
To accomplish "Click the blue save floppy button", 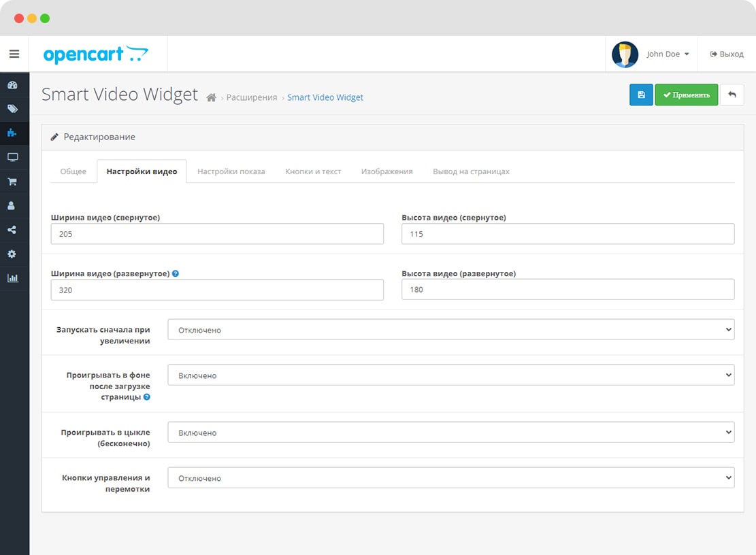I will (x=641, y=95).
